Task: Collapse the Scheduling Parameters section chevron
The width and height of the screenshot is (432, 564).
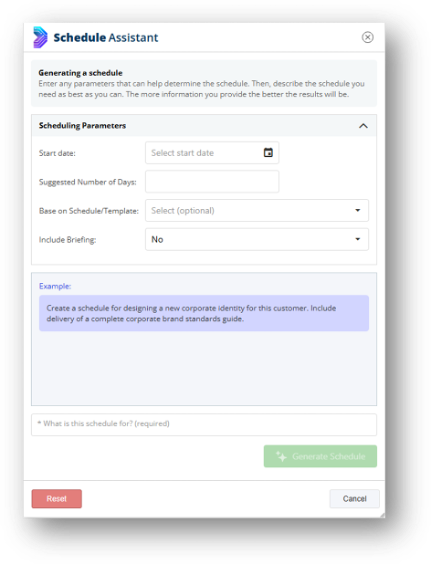Action: [x=363, y=126]
